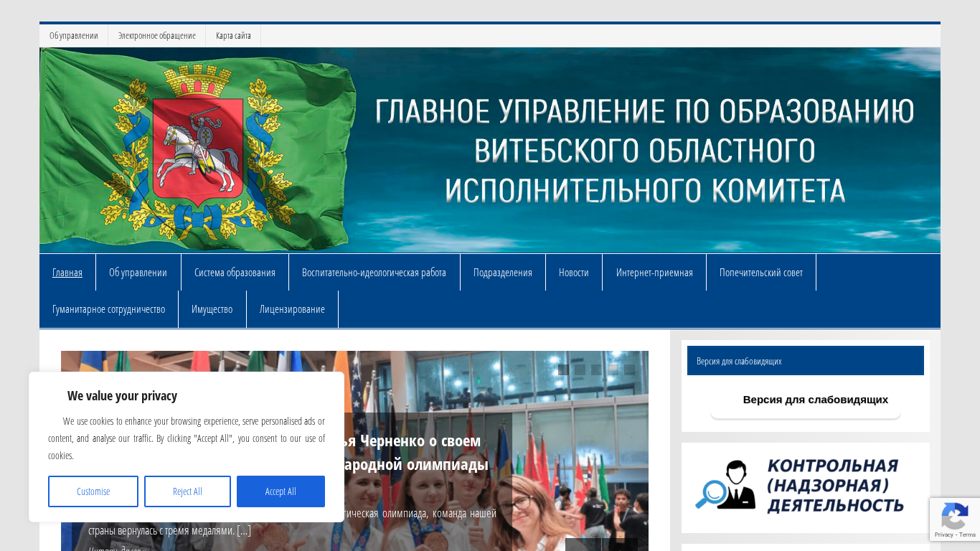The height and width of the screenshot is (551, 980).
Task: Open reCAPTCHA Terms link
Action: (968, 535)
